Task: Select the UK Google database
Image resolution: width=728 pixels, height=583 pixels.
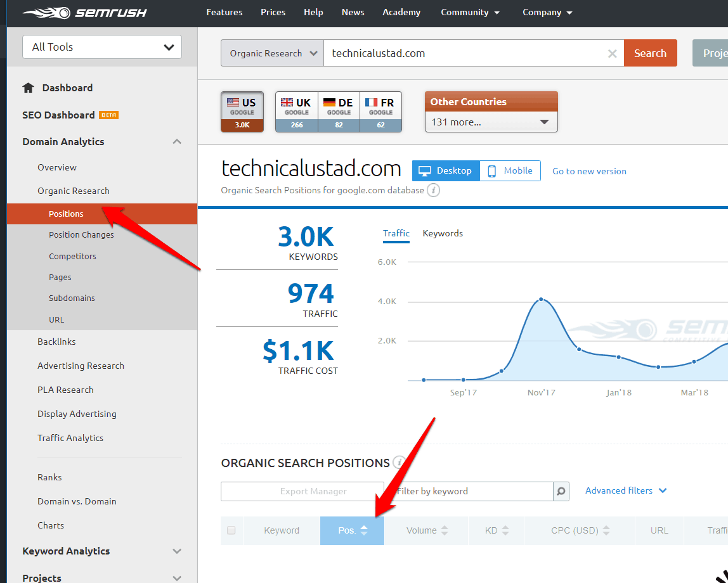Action: click(x=297, y=112)
